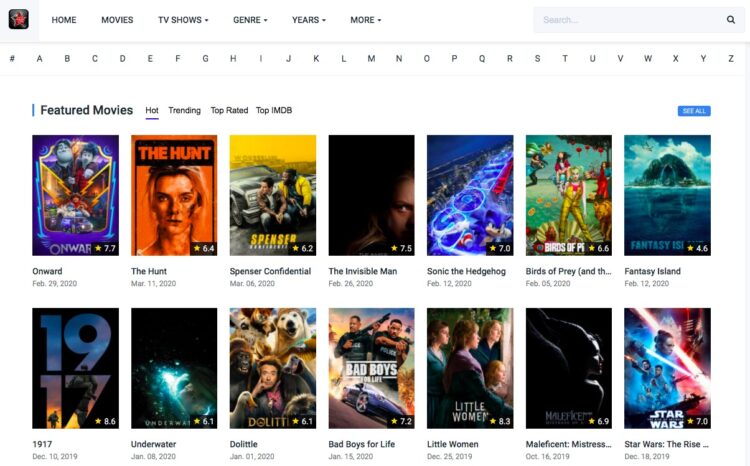Screen dimensions: 750x466
Task: Open the Star Wars poster
Action: click(x=667, y=368)
